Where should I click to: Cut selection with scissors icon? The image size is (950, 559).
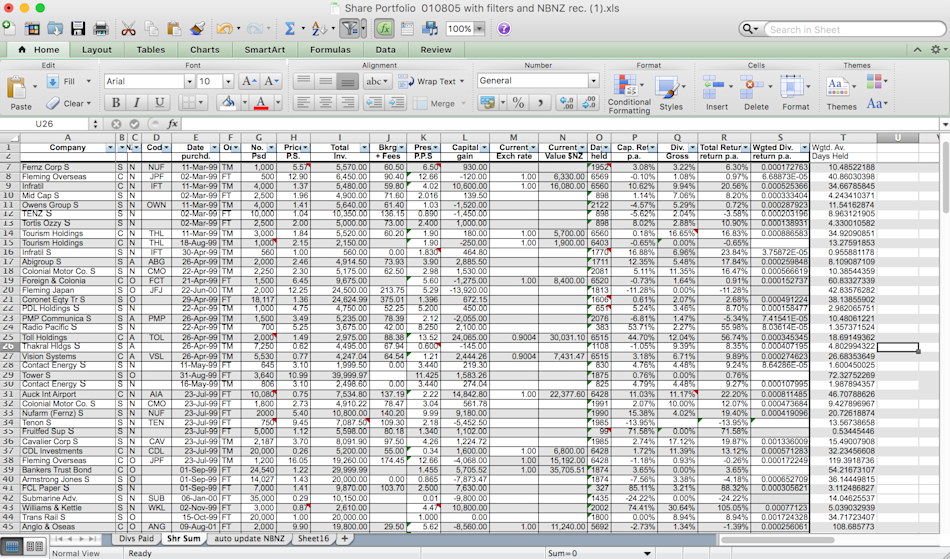tap(128, 28)
